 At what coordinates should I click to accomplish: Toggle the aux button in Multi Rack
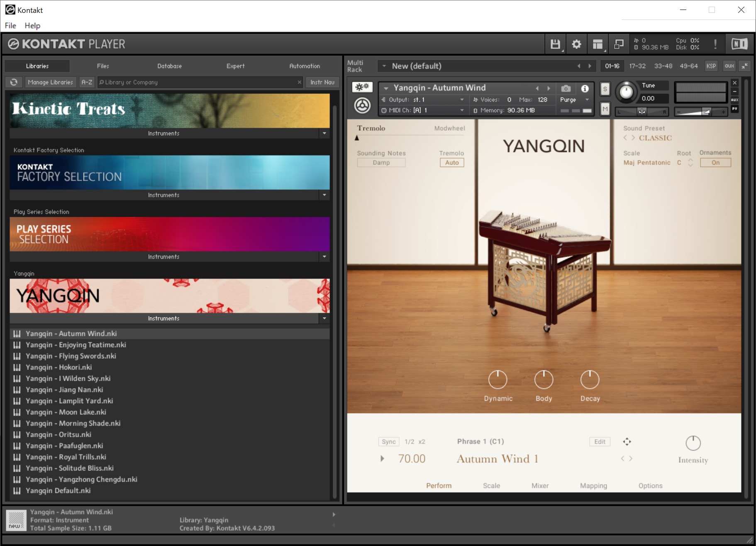729,66
